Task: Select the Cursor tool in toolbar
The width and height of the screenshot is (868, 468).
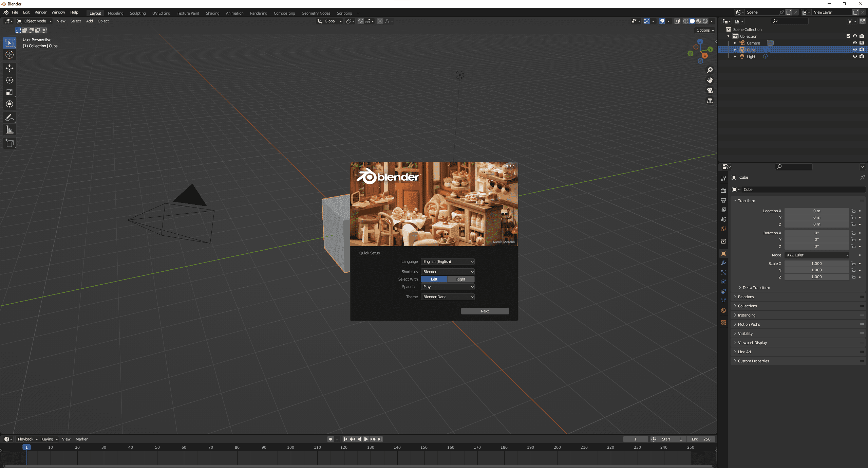Action: point(10,55)
